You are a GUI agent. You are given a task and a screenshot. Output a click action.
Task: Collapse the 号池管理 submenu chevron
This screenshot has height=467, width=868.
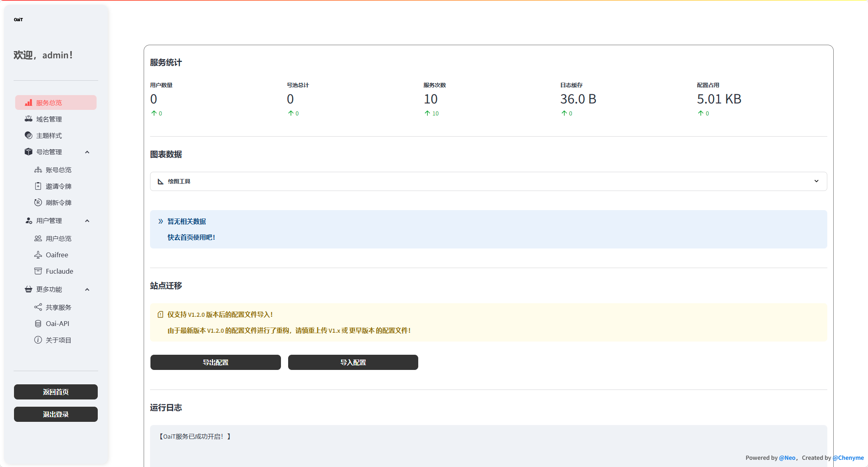pos(87,152)
